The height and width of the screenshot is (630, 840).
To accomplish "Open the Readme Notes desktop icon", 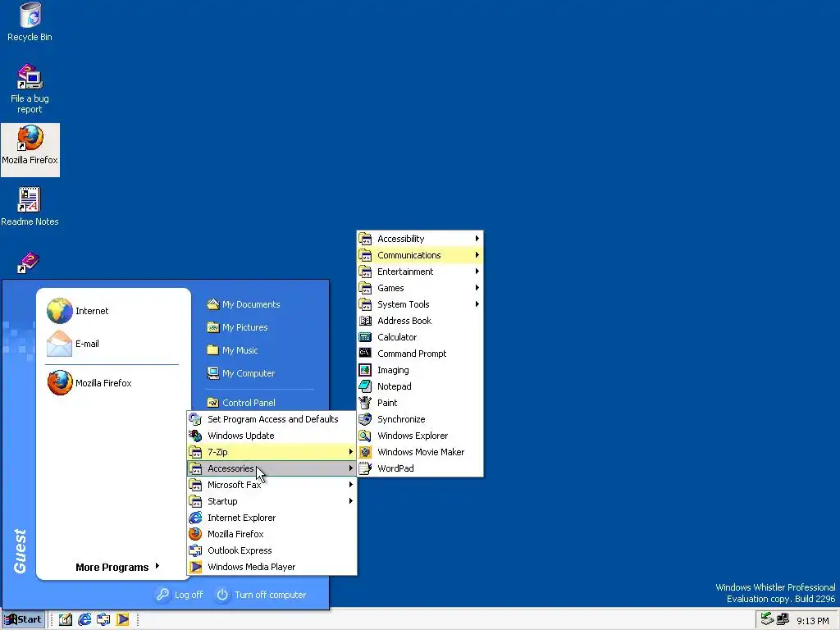I will [x=30, y=207].
